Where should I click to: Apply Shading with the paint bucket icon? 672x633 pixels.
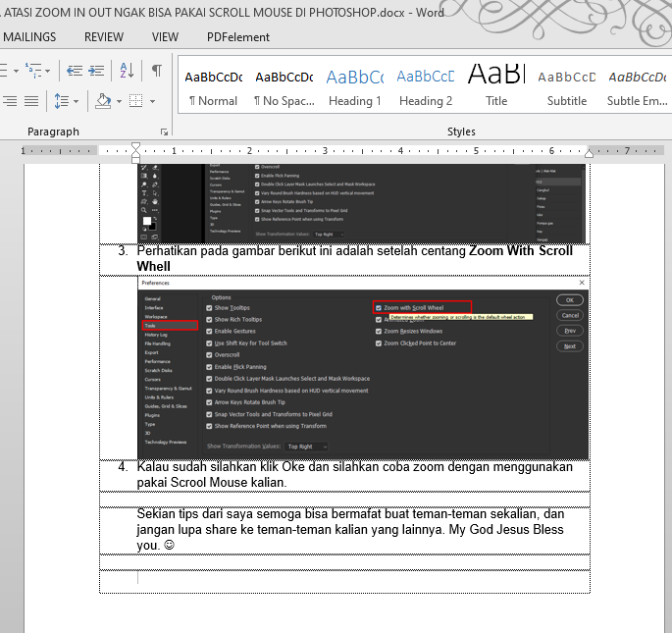click(x=103, y=101)
